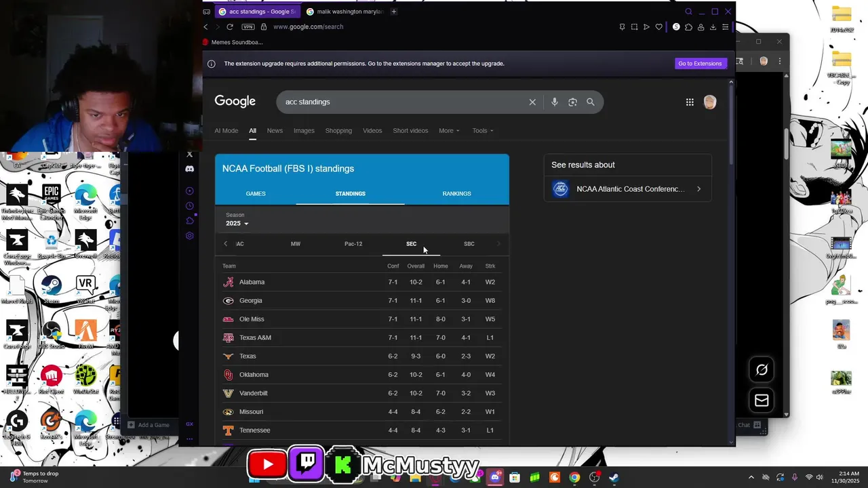Submit search with magnifying glass icon
The height and width of the screenshot is (488, 868).
coord(591,102)
